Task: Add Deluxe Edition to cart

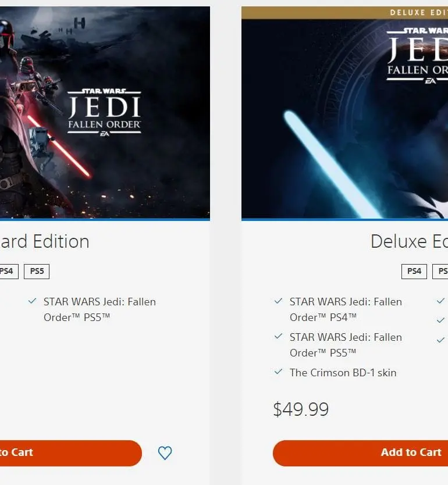Action: click(361, 453)
